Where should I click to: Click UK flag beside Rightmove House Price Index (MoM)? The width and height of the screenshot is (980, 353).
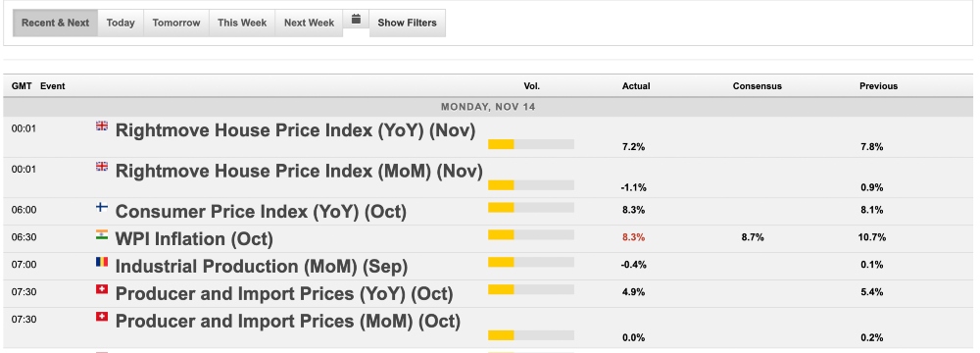102,167
